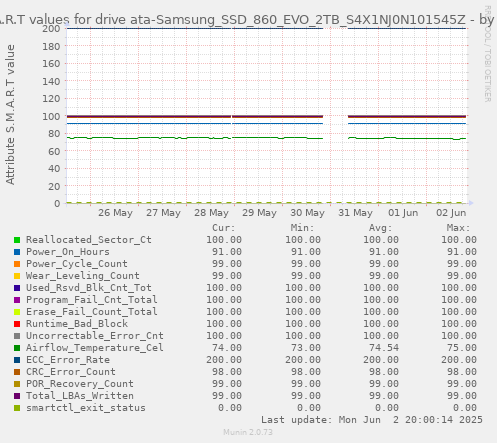Click Power_On_Hours current value 91.00
This screenshot has height=443, width=497.
tap(227, 252)
